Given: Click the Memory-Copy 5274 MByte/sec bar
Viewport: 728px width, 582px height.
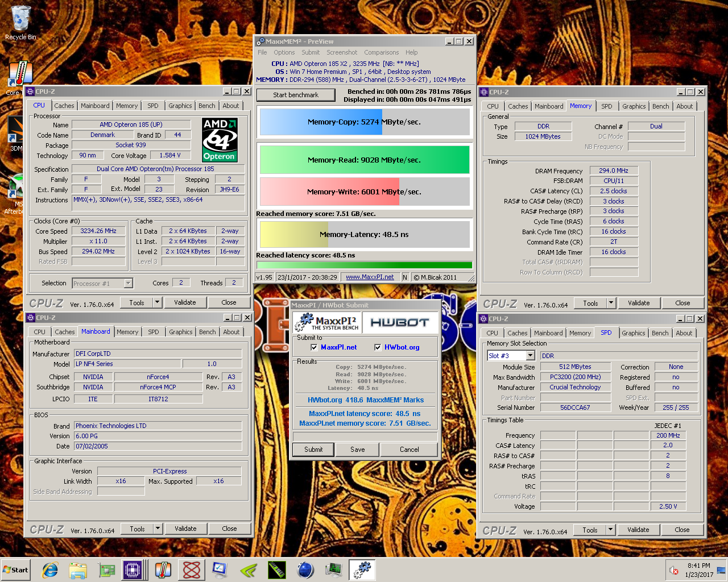Looking at the screenshot, I should click(365, 122).
